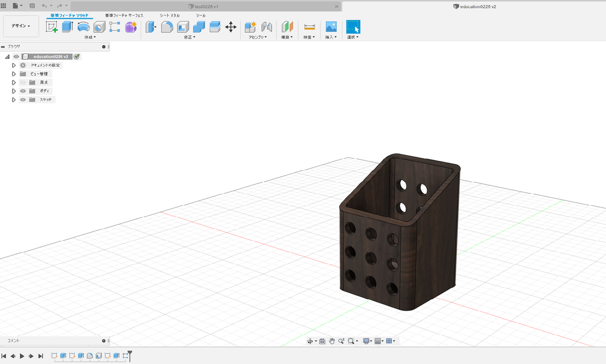Go to timeline end

click(41, 356)
